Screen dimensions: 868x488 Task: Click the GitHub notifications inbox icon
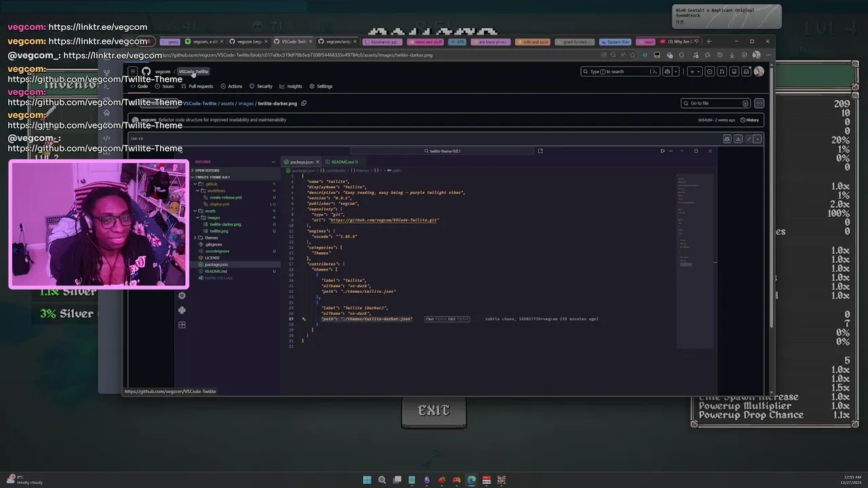pos(746,71)
